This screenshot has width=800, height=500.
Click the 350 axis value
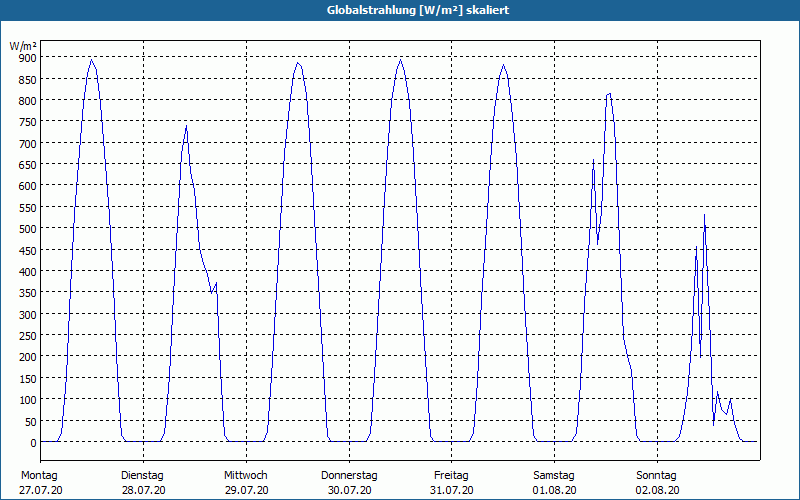pos(28,293)
